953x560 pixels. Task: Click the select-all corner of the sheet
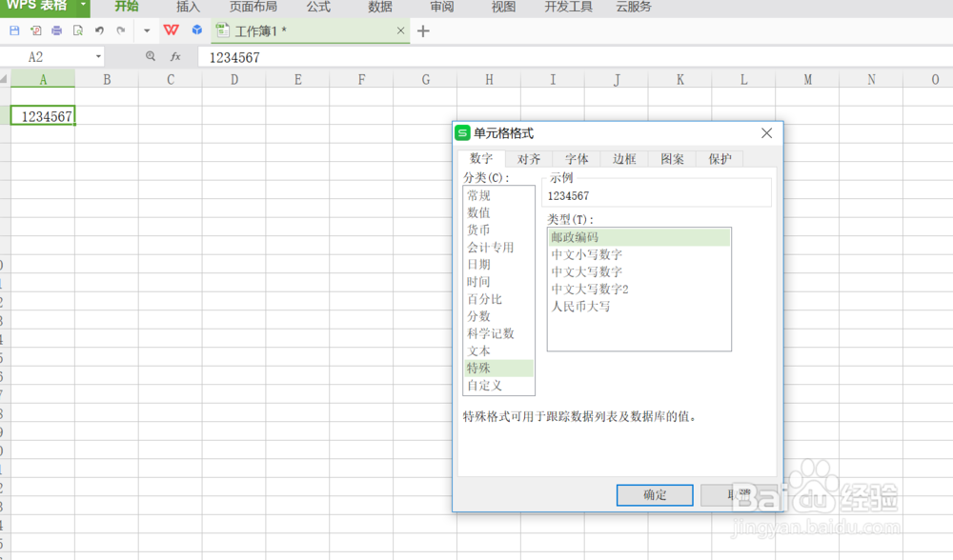click(x=4, y=79)
